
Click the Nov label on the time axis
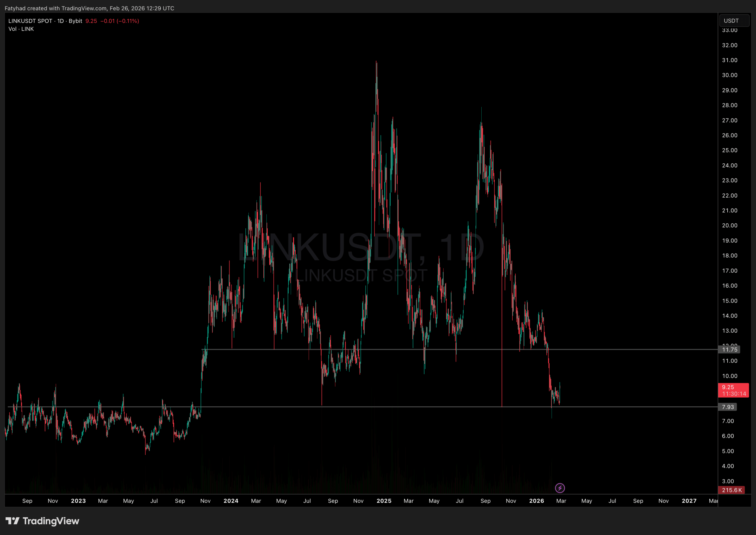(53, 501)
